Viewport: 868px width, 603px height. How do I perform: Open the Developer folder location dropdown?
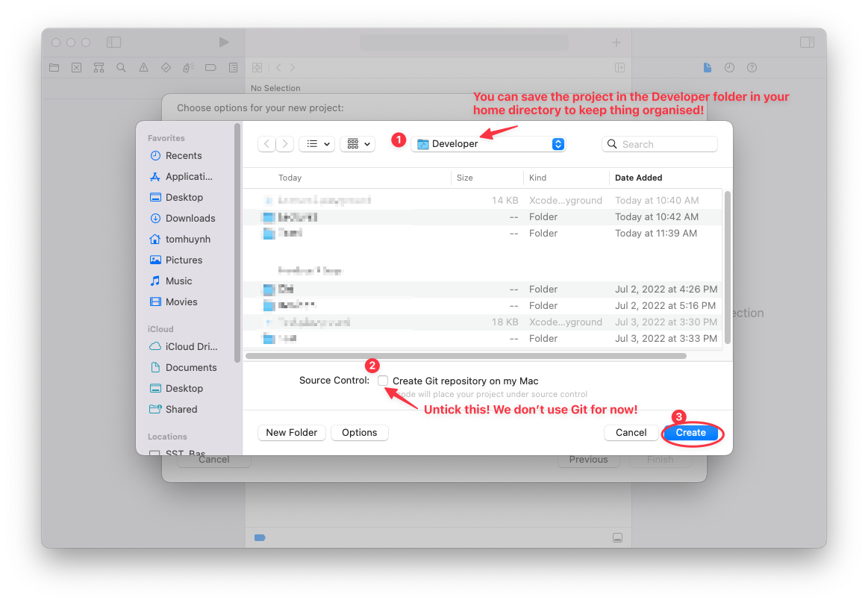tap(488, 143)
